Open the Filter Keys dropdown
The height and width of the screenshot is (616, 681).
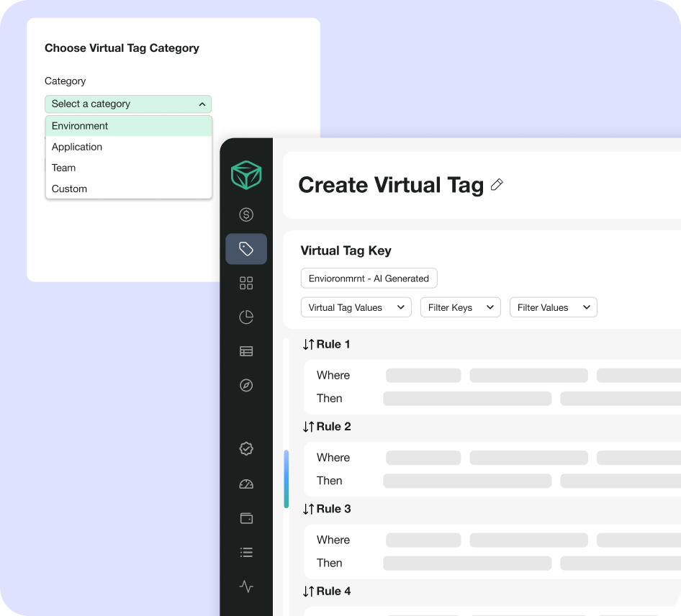[460, 307]
